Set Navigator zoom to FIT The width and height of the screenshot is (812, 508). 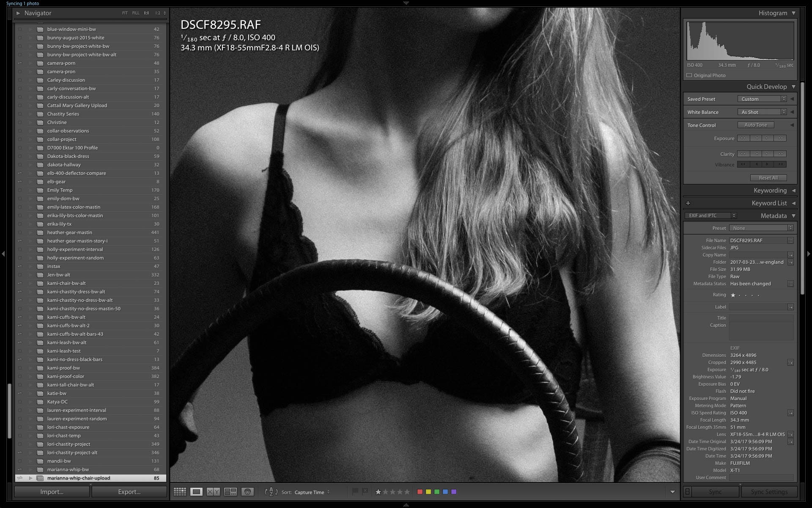pos(125,13)
